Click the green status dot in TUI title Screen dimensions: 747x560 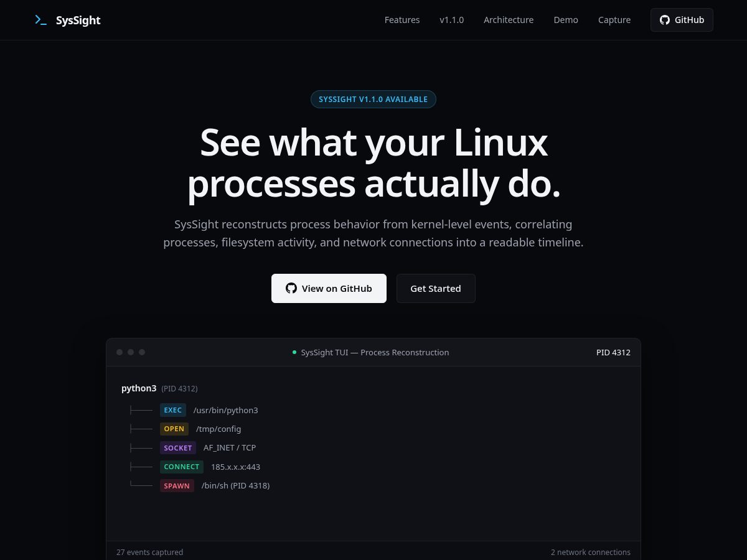(294, 352)
